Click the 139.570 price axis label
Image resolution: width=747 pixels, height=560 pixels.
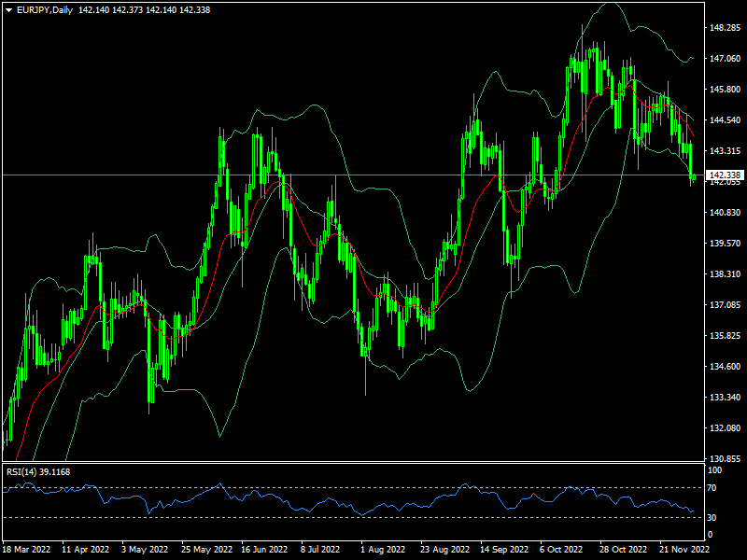[726, 244]
